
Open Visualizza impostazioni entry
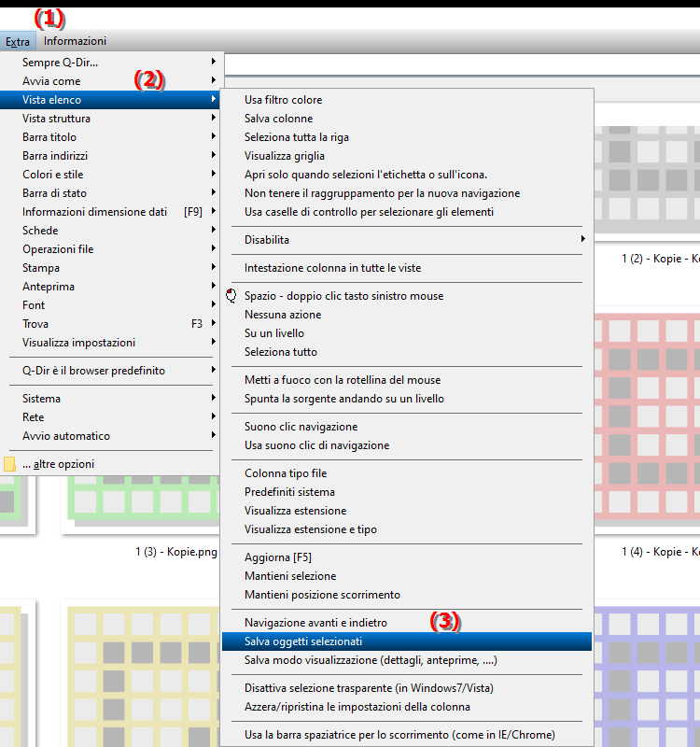(x=109, y=343)
